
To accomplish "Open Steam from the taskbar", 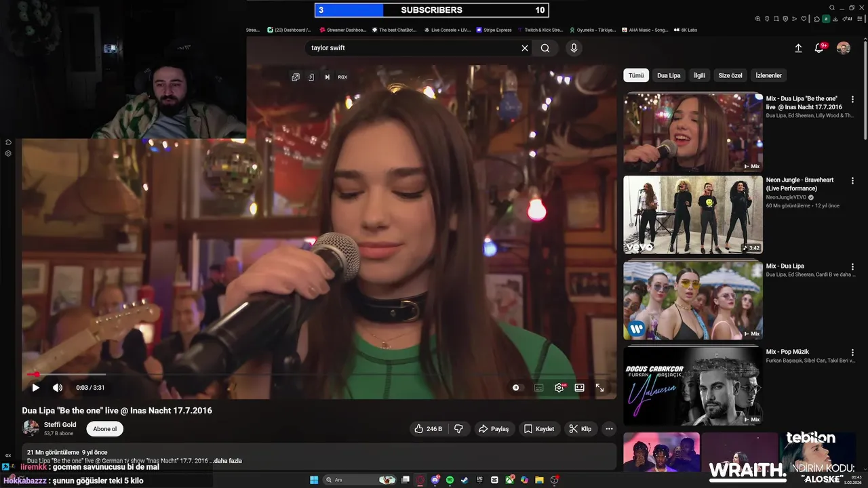I will pos(465,480).
